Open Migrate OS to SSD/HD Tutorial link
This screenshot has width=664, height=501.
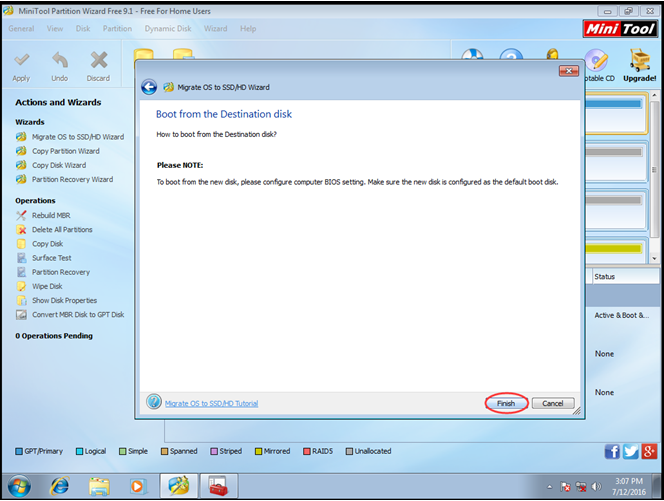tap(211, 404)
